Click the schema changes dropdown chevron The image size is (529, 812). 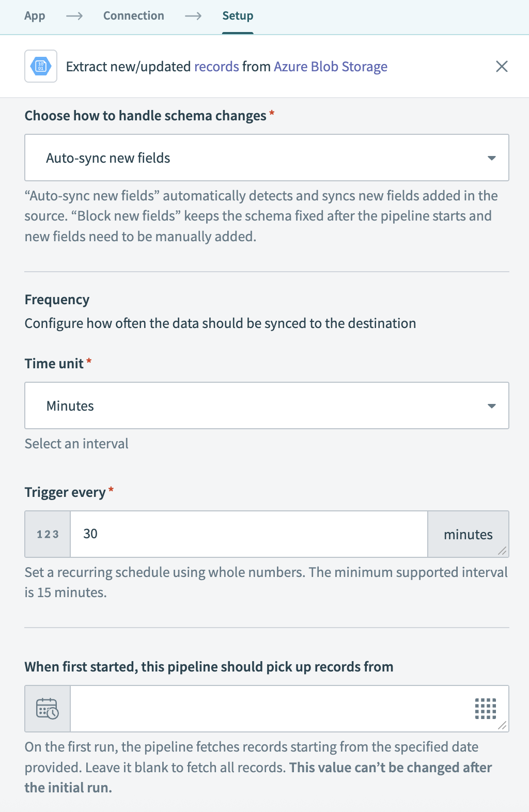pyautogui.click(x=493, y=158)
